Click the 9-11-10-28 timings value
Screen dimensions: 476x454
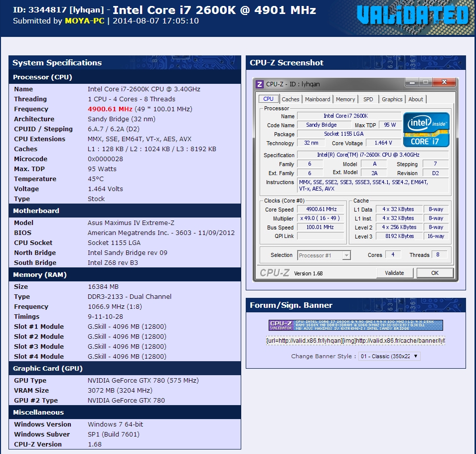pyautogui.click(x=105, y=317)
